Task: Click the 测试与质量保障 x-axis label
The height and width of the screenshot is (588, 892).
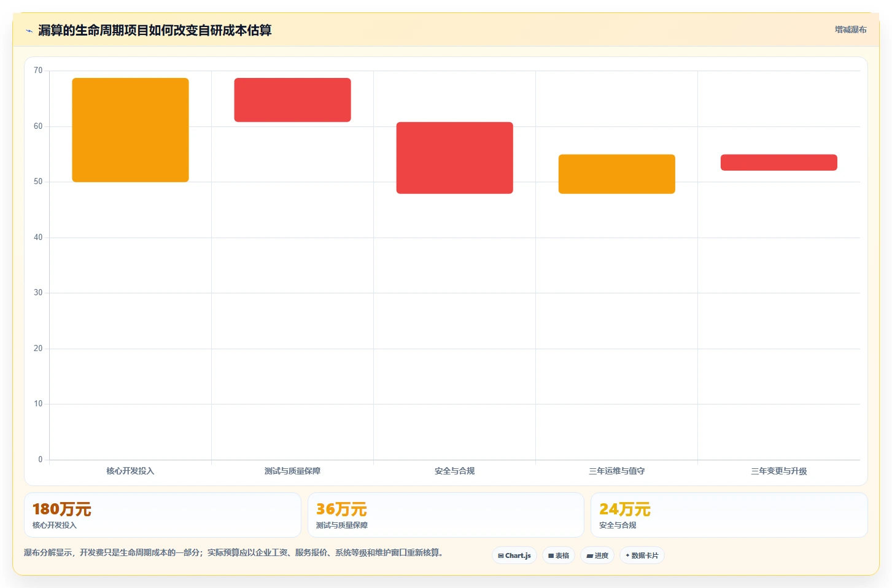Action: click(x=292, y=471)
